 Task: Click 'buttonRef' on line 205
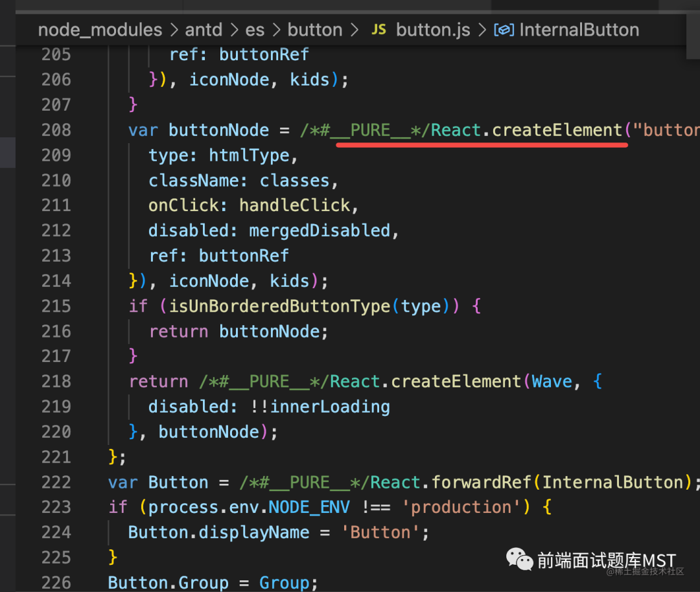pyautogui.click(x=264, y=54)
